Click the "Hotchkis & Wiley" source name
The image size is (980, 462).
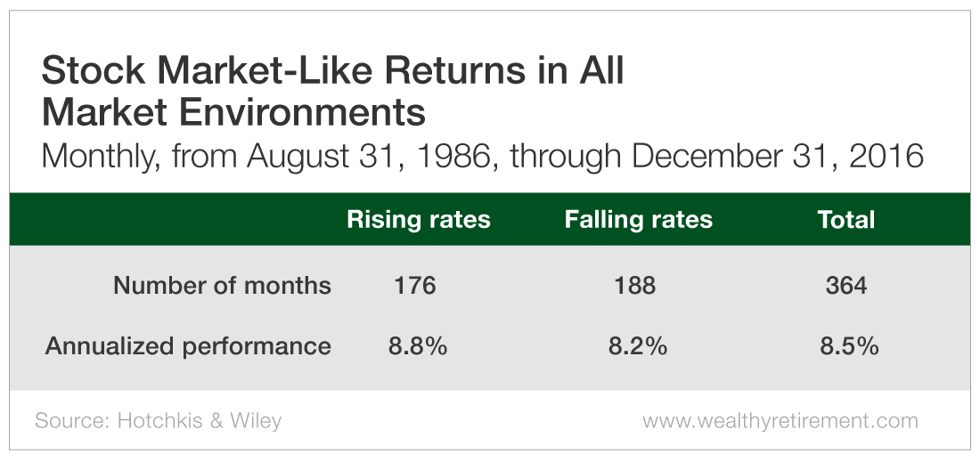pyautogui.click(x=200, y=420)
